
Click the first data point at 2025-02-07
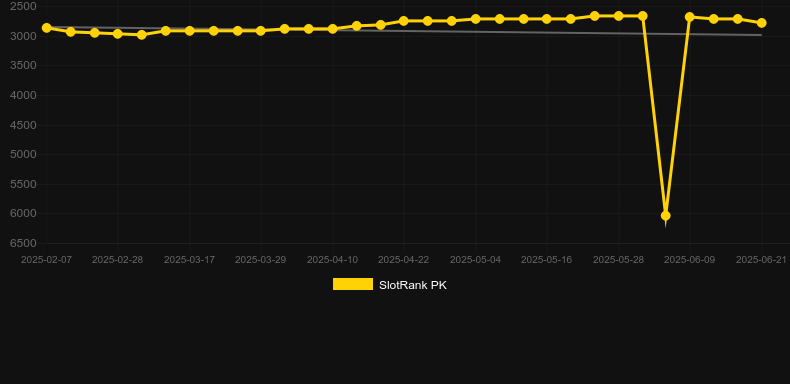pyautogui.click(x=47, y=28)
